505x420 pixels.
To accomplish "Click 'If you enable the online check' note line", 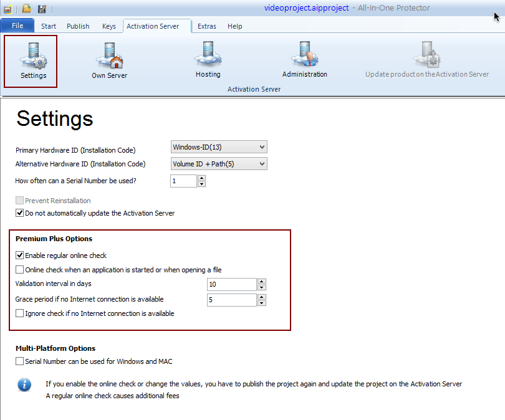I will coord(254,384).
